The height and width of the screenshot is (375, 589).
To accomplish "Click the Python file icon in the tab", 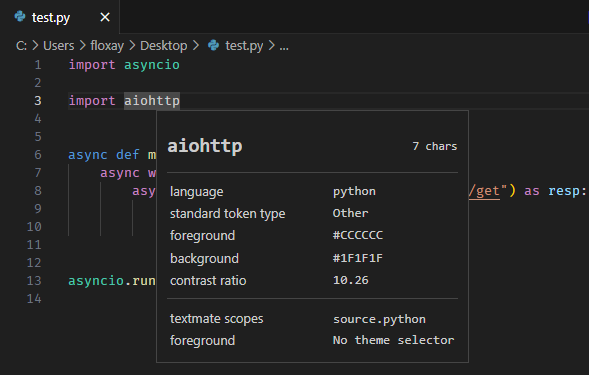I will pos(20,17).
